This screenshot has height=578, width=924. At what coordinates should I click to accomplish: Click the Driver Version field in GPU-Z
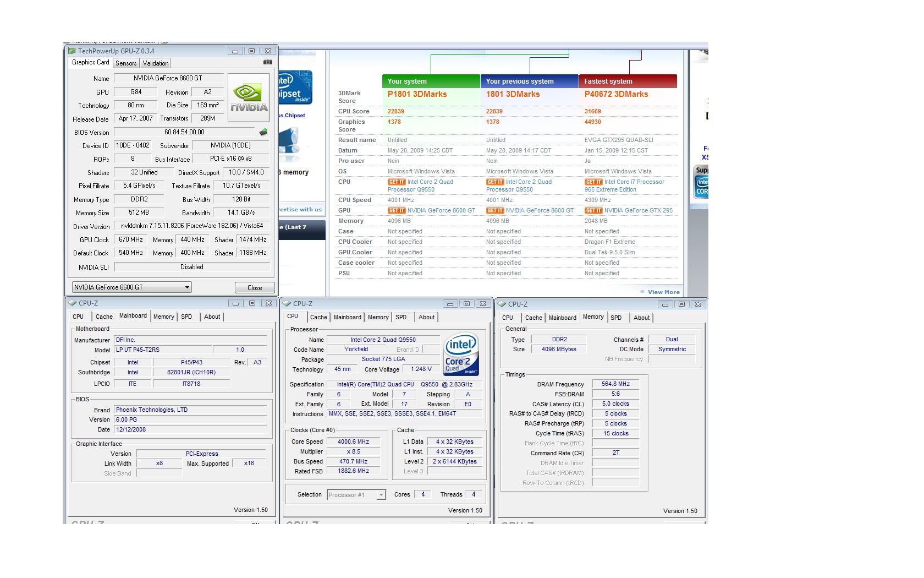pyautogui.click(x=192, y=226)
